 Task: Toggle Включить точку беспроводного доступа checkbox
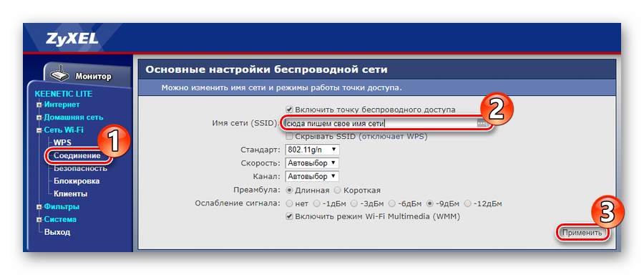(289, 110)
